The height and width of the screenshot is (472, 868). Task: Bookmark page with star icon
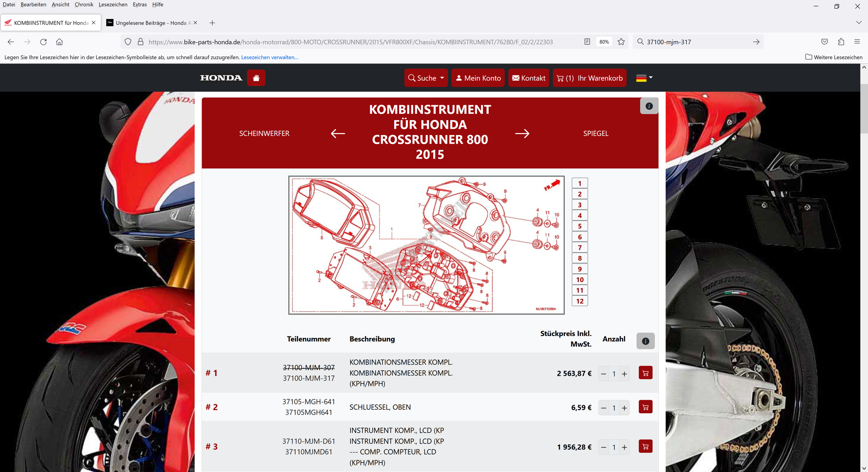(x=621, y=42)
